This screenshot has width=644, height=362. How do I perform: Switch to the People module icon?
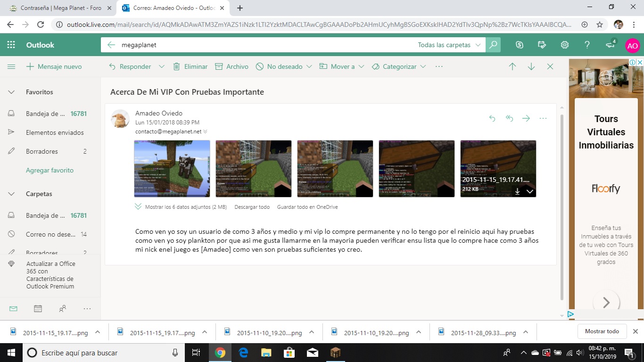[62, 309]
